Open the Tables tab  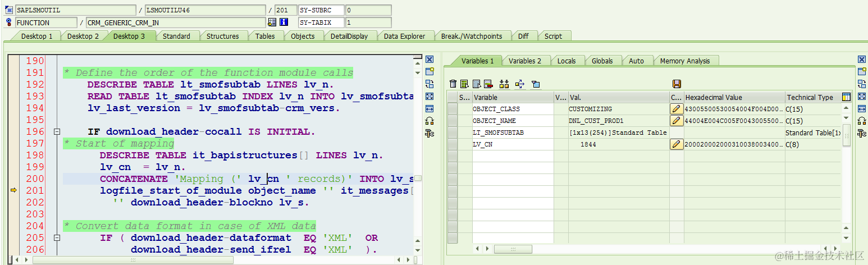click(265, 36)
